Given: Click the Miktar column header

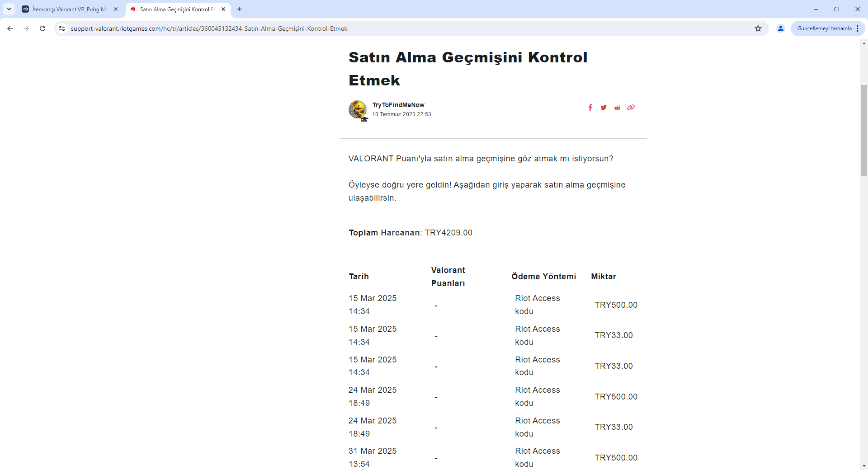Looking at the screenshot, I should tap(604, 277).
